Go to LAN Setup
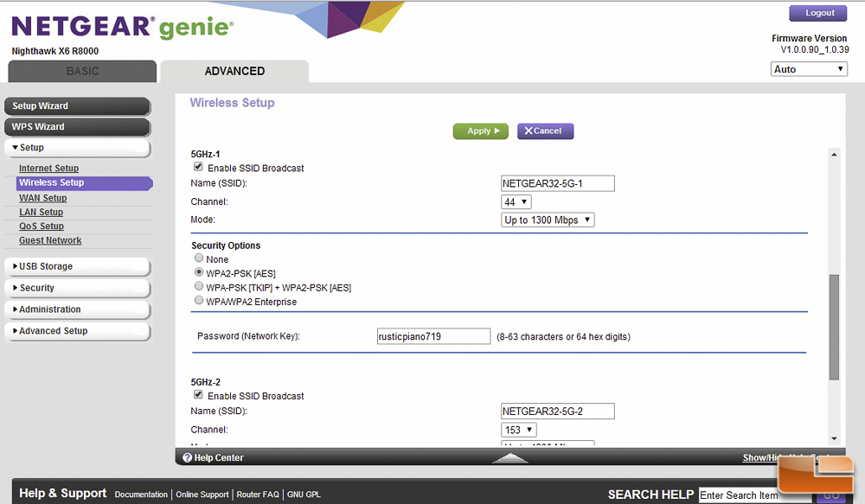Viewport: 865px width, 504px height. point(41,213)
